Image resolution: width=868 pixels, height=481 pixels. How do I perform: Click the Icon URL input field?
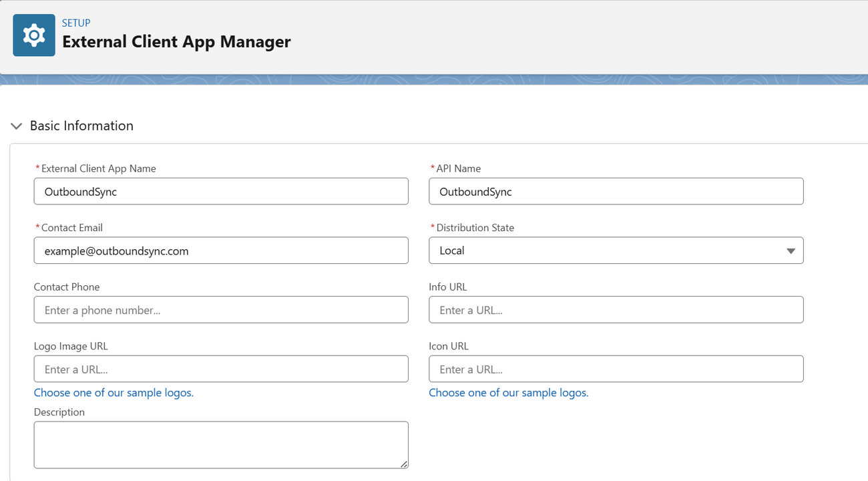click(616, 369)
